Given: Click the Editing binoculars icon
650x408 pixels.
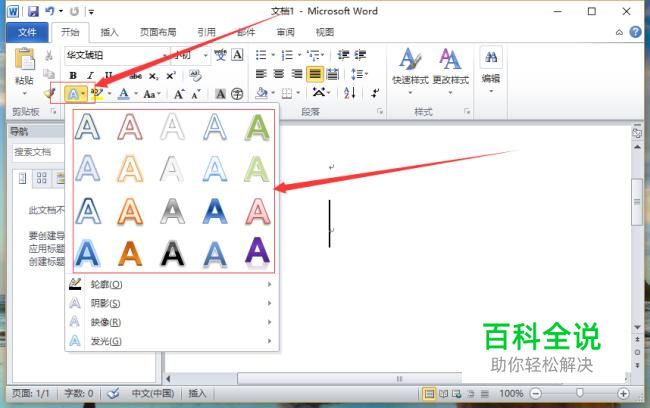Looking at the screenshot, I should (x=491, y=57).
